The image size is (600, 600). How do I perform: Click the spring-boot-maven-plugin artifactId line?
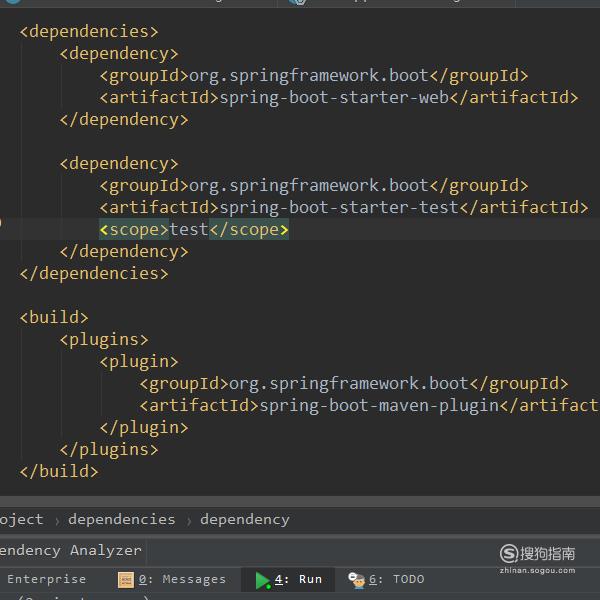click(369, 406)
